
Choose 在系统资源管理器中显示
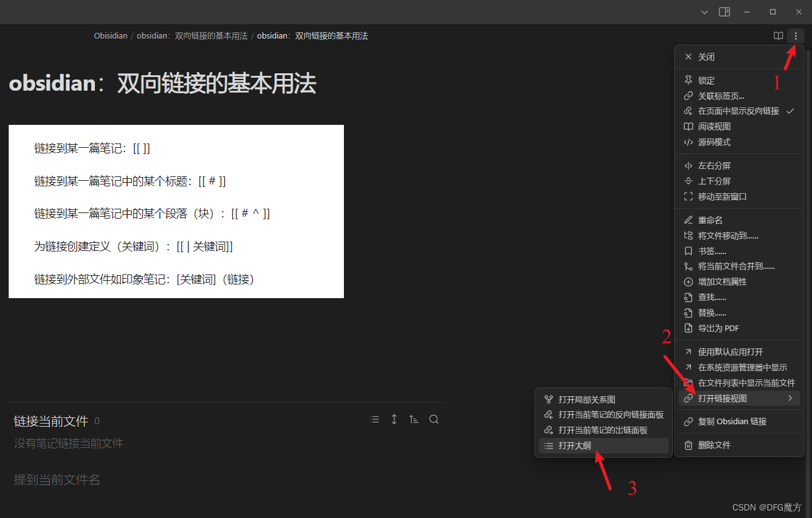(739, 368)
